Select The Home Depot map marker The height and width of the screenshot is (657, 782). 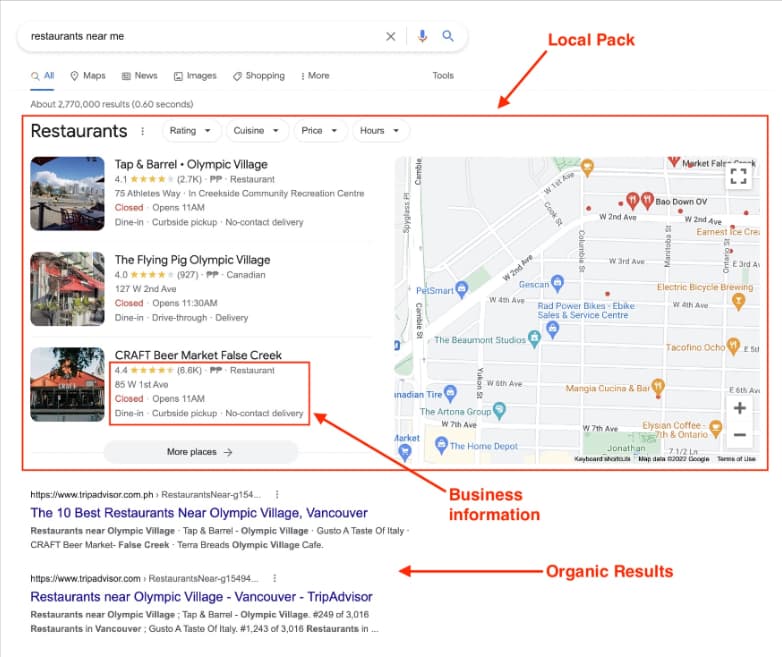(x=441, y=444)
